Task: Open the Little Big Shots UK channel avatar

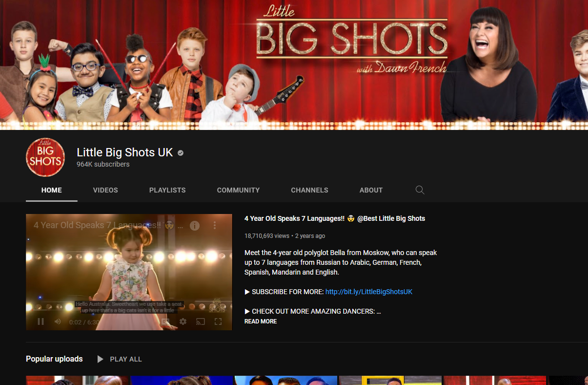Action: coord(45,157)
